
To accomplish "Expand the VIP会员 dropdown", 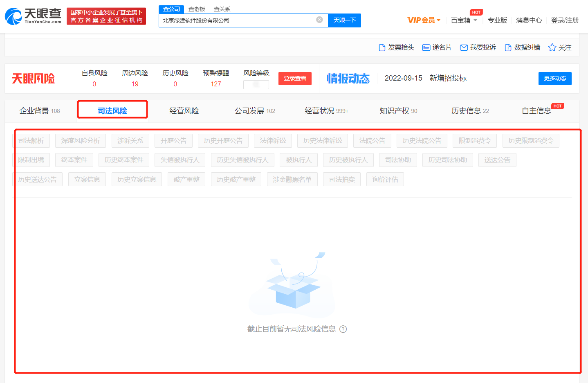I will click(424, 20).
